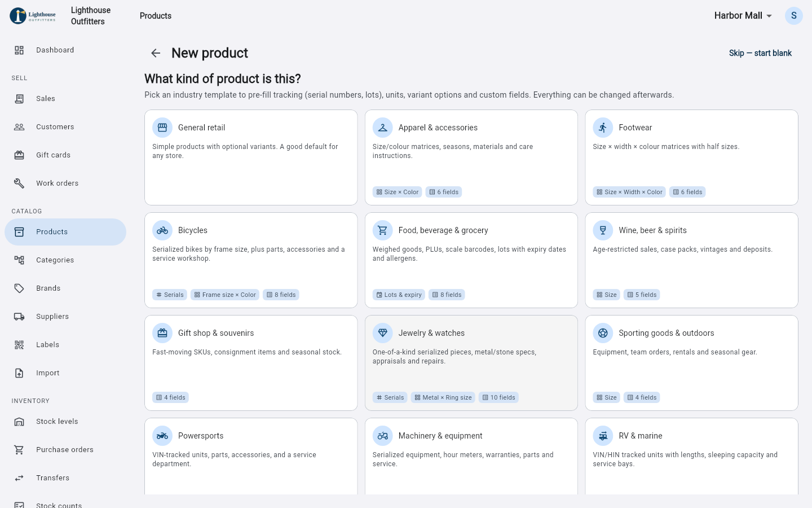The width and height of the screenshot is (812, 508).
Task: Click the Brands tag icon
Action: [x=19, y=288]
